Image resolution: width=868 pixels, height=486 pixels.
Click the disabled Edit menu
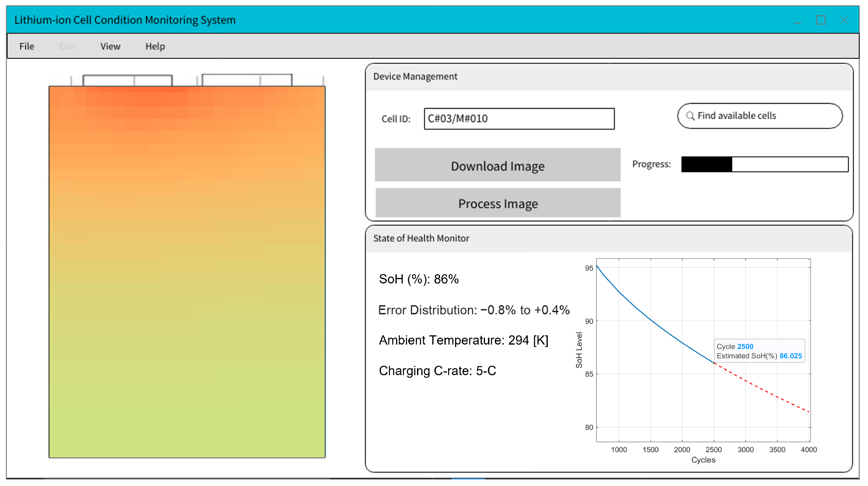(x=67, y=46)
